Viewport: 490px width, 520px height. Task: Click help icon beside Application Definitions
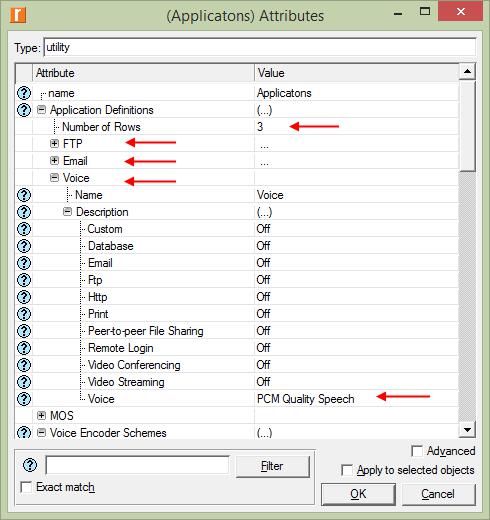[x=24, y=110]
